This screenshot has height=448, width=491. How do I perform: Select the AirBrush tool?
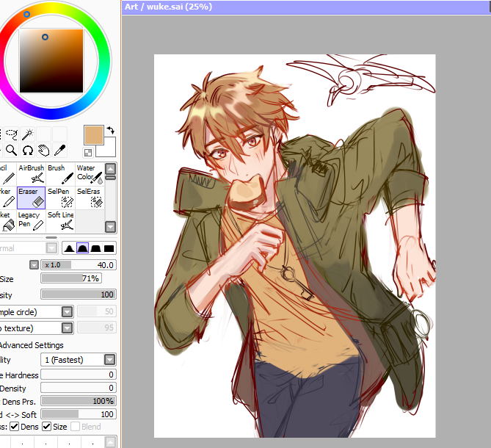click(32, 174)
